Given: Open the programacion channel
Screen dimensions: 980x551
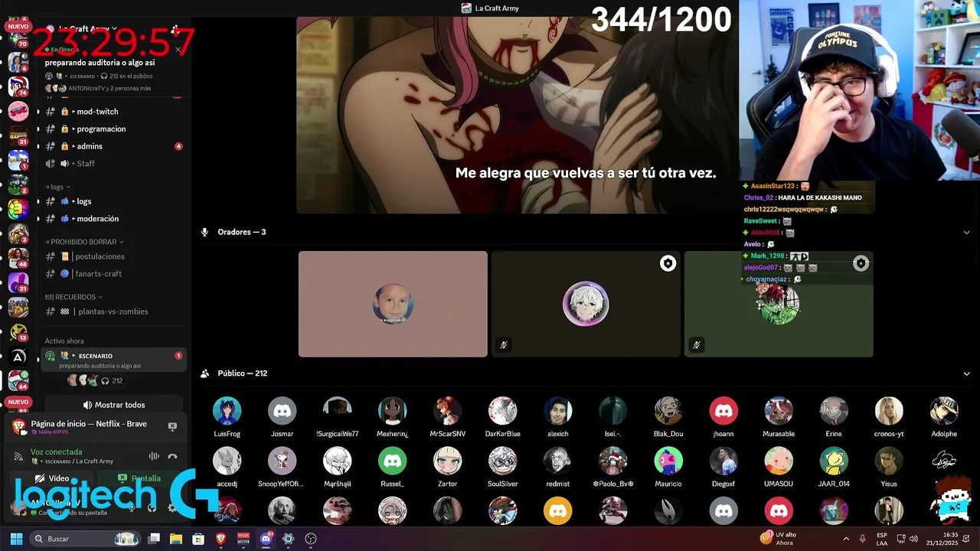Looking at the screenshot, I should click(113, 129).
